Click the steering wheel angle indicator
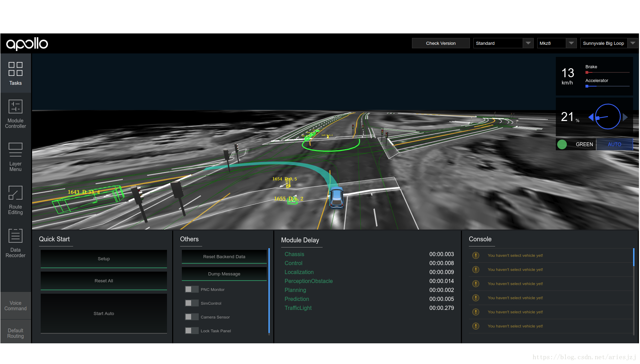This screenshot has width=640, height=364. click(x=608, y=117)
